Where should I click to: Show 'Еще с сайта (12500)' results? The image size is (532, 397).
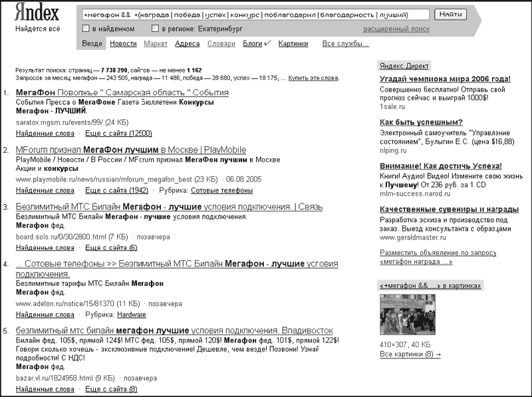[x=118, y=134]
